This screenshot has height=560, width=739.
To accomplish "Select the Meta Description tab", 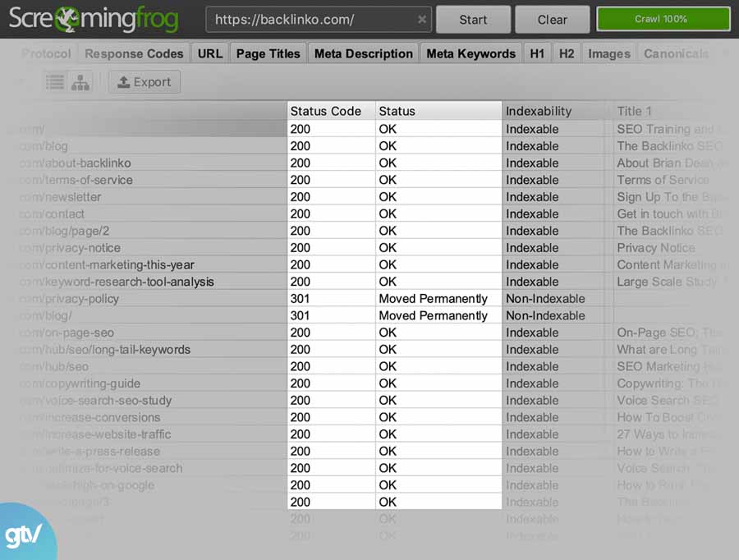I will click(363, 53).
